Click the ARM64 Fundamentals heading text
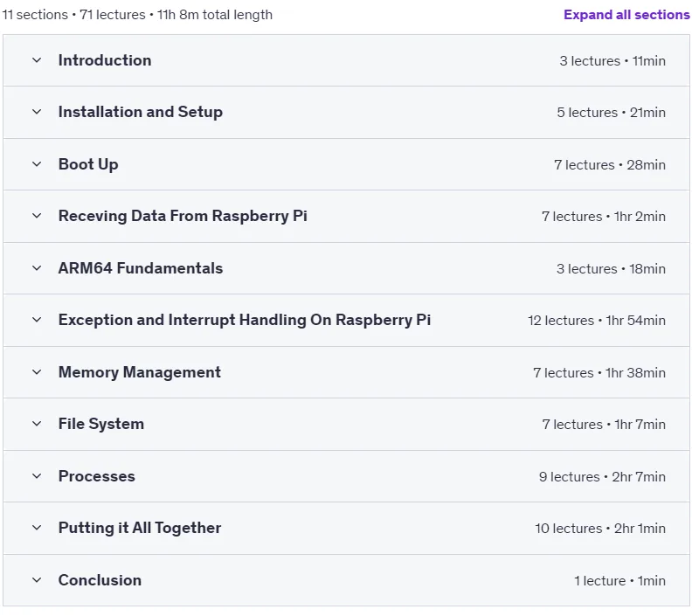Image resolution: width=692 pixels, height=616 pixels. [x=141, y=268]
